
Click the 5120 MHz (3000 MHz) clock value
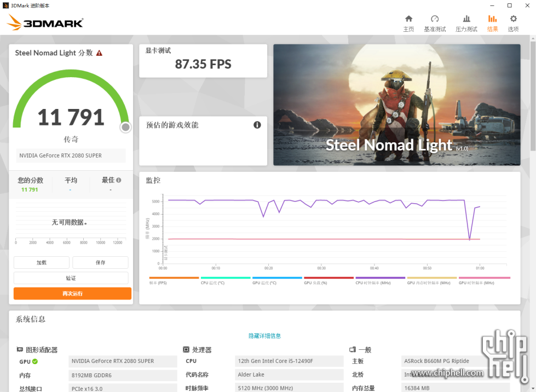tap(289, 388)
